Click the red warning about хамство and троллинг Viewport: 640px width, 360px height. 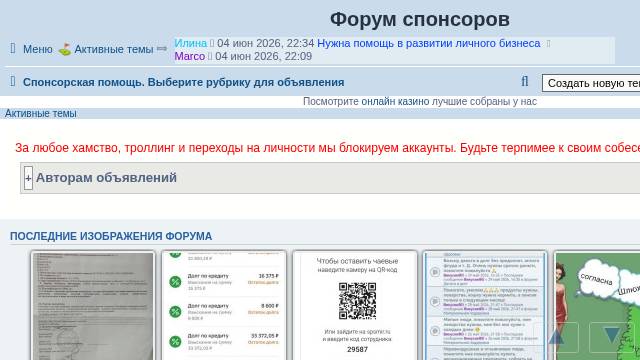327,148
